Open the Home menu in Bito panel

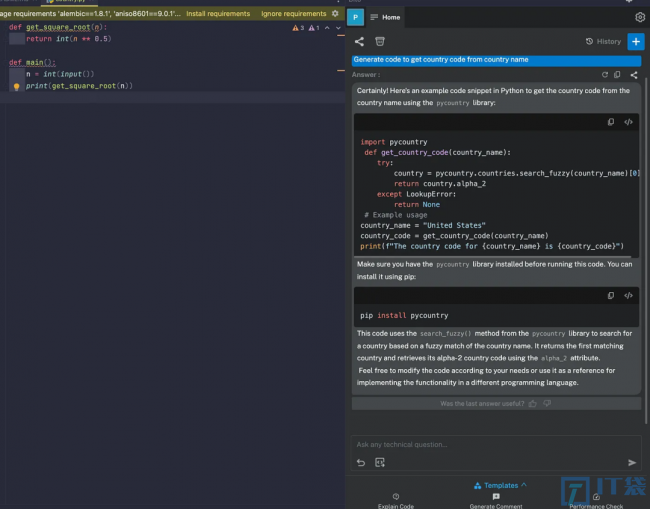(x=385, y=17)
